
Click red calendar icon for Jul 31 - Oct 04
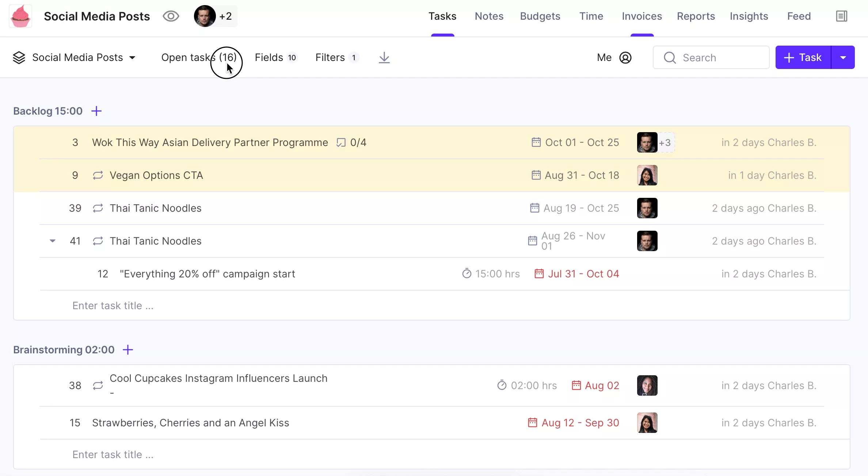[x=539, y=273]
